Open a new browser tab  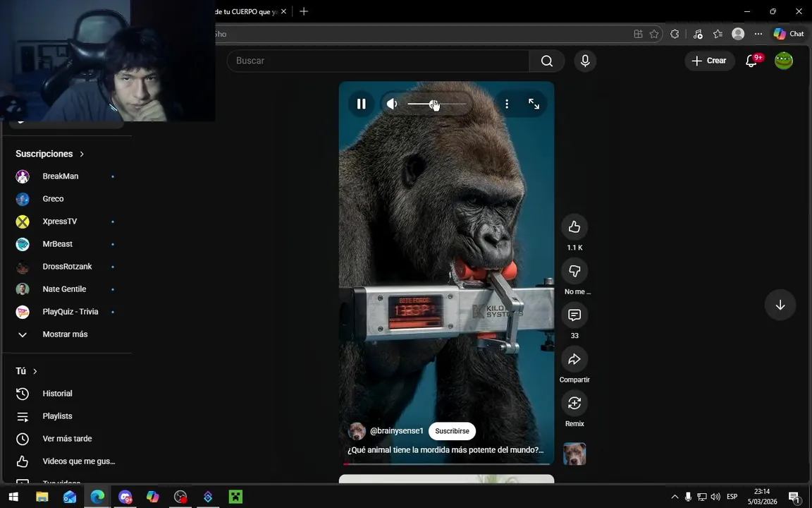coord(304,11)
